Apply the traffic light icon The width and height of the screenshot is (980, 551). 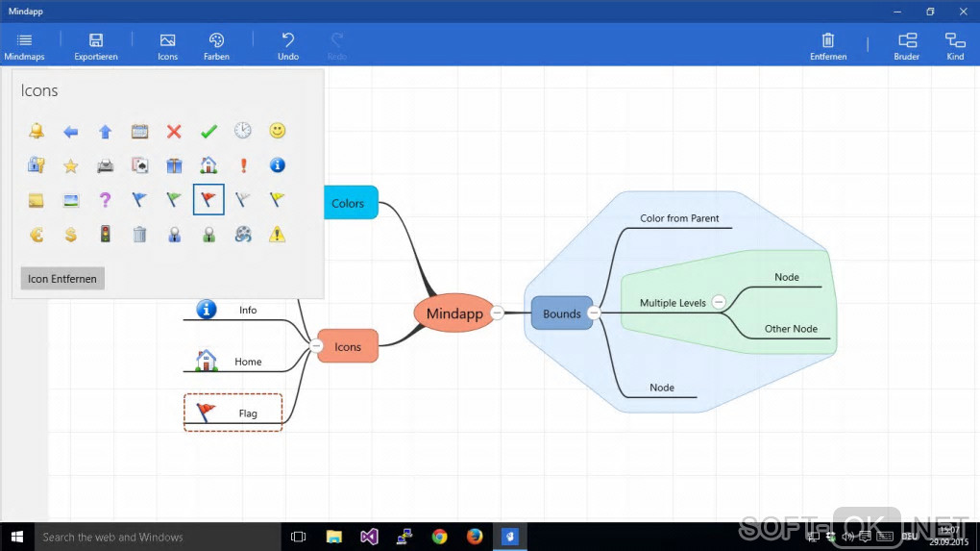(x=105, y=234)
